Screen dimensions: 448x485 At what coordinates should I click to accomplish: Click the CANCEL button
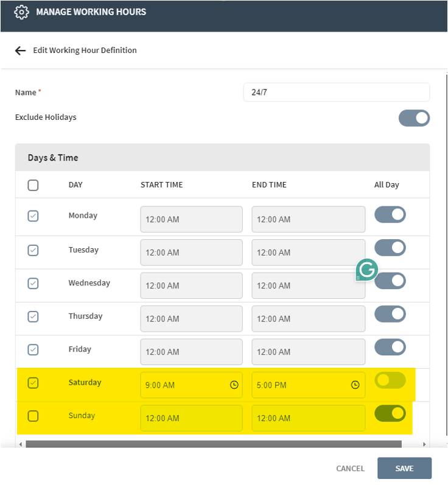pos(350,469)
